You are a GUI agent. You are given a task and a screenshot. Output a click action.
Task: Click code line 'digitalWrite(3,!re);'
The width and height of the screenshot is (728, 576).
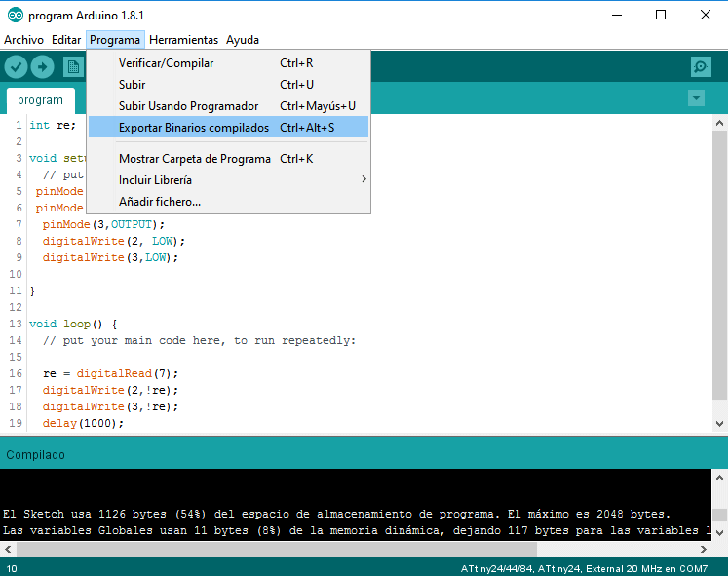[110, 406]
